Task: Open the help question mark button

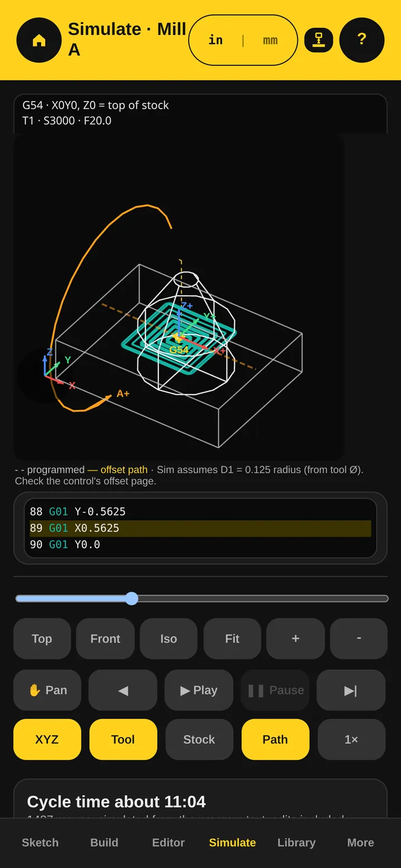Action: (362, 40)
